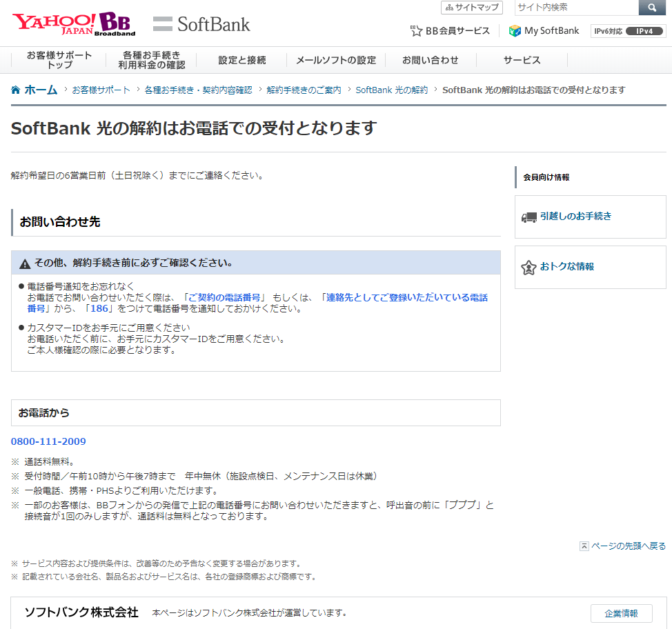Image resolution: width=672 pixels, height=629 pixels.
Task: Open My SoftBank link
Action: (551, 31)
